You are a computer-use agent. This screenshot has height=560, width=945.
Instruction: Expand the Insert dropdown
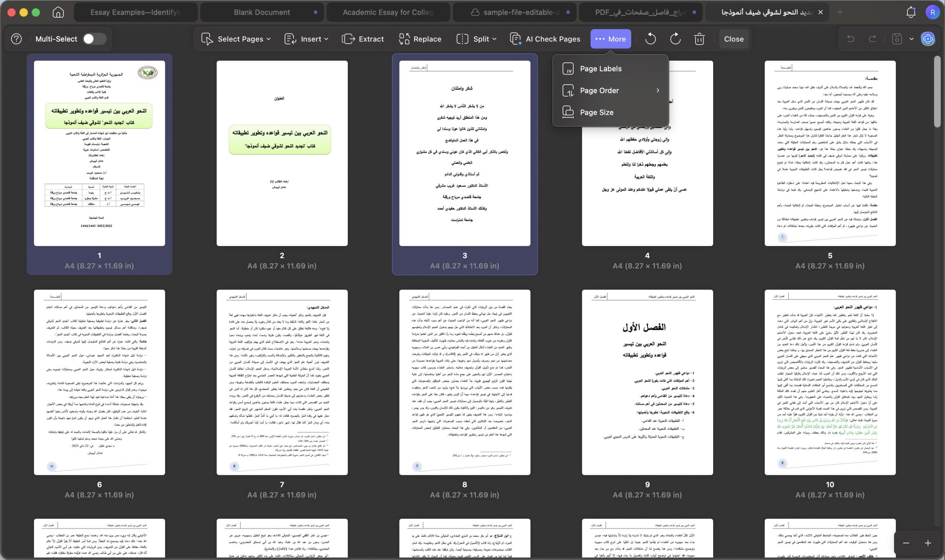tap(306, 39)
